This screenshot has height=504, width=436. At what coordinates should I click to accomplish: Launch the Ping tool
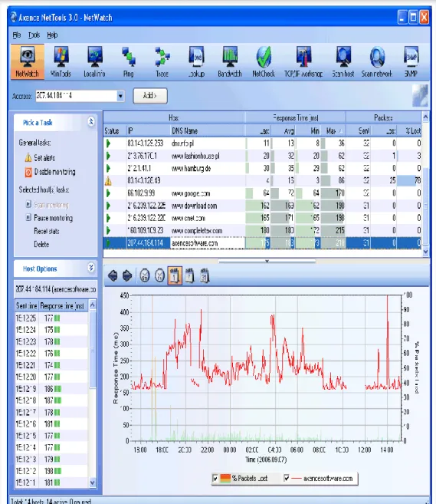tap(129, 62)
